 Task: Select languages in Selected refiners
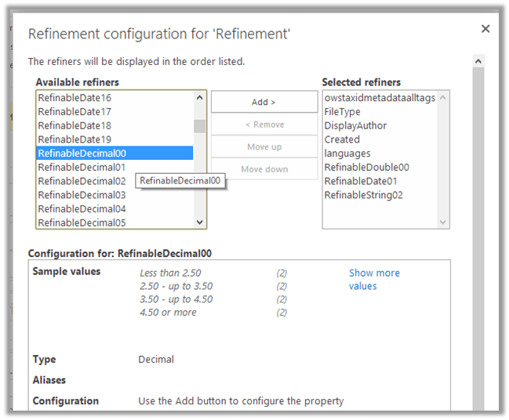(x=347, y=154)
